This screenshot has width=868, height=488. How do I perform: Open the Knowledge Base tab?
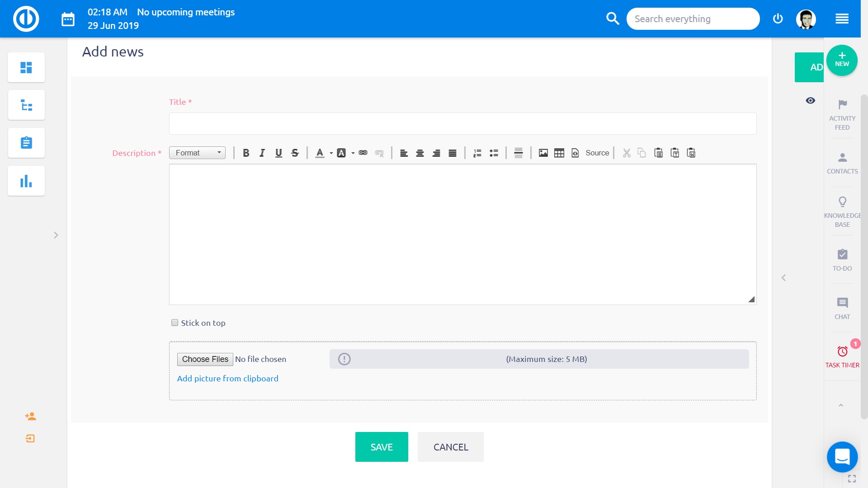tap(842, 212)
